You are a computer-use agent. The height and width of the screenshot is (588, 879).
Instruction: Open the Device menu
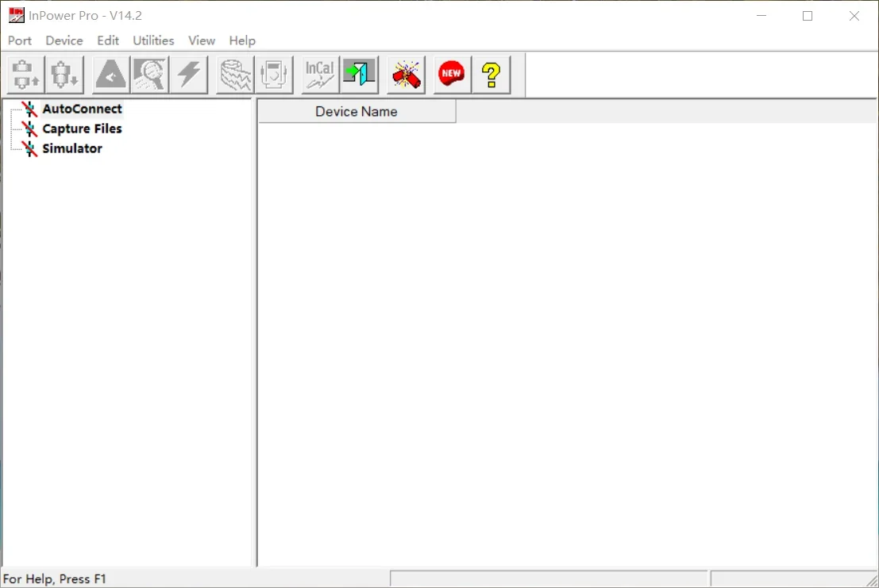click(64, 40)
